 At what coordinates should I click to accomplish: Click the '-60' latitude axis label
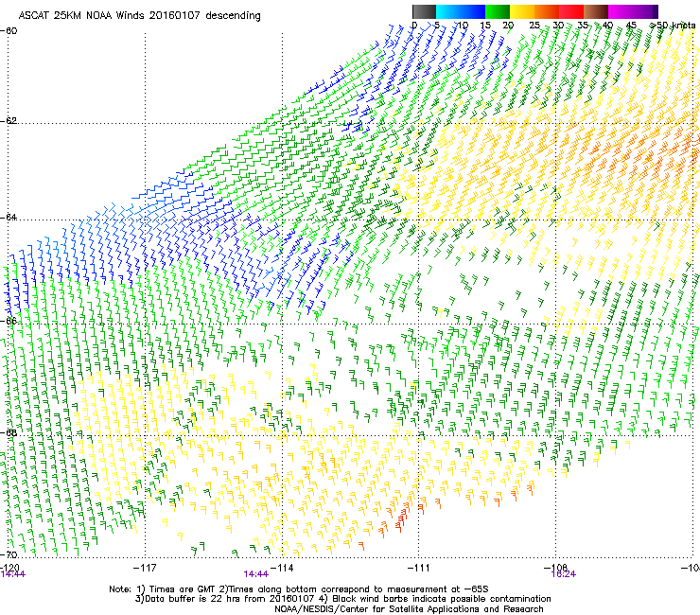9,31
